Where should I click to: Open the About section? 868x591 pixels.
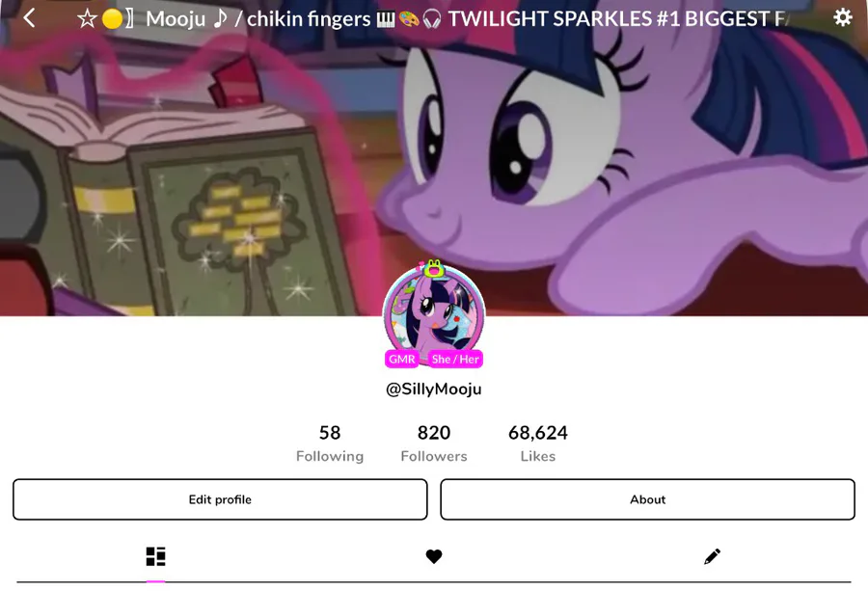(x=648, y=499)
